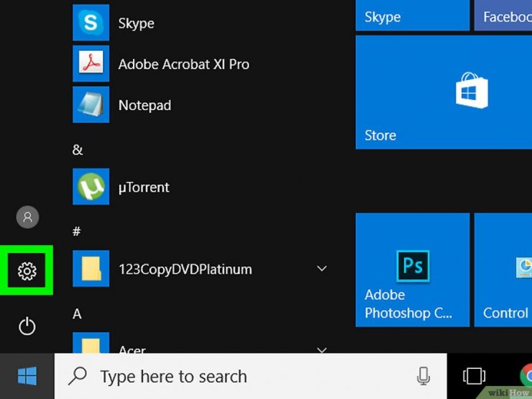The image size is (532, 399).
Task: Click the A section header
Action: coord(77,314)
